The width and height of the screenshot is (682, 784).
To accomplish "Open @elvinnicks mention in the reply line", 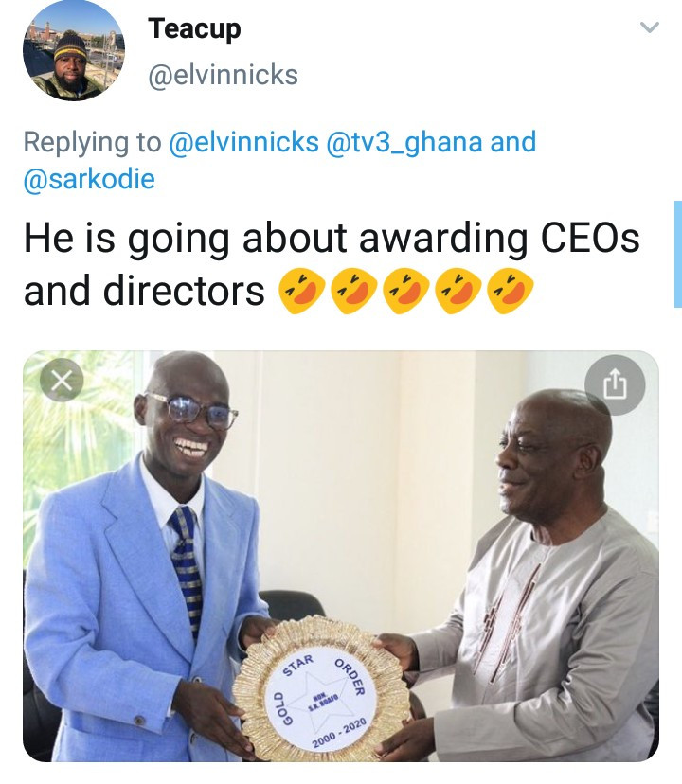I will click(243, 142).
